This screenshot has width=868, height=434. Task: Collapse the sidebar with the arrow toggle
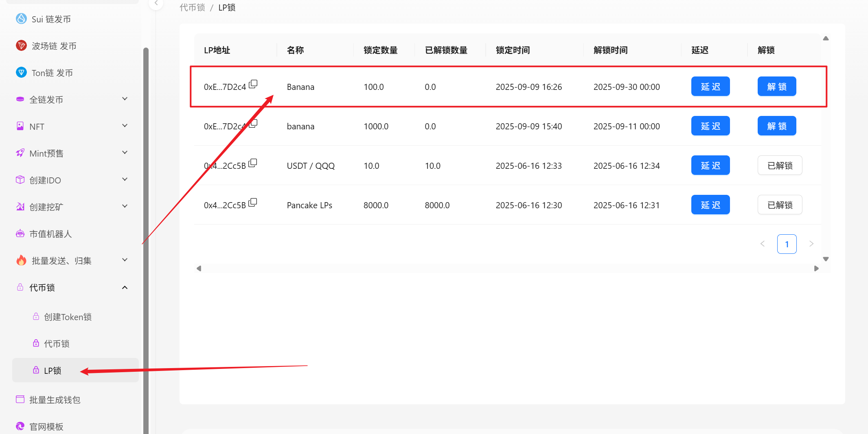(x=156, y=3)
